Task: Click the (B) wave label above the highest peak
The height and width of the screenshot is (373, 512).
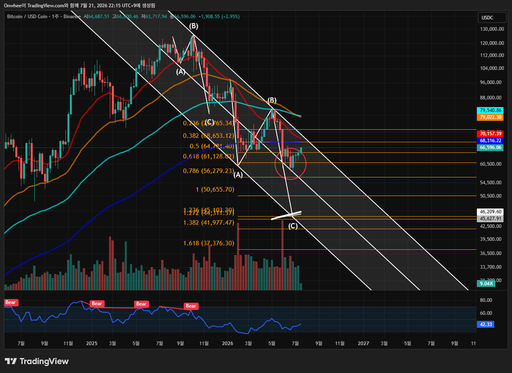Action: 193,26
